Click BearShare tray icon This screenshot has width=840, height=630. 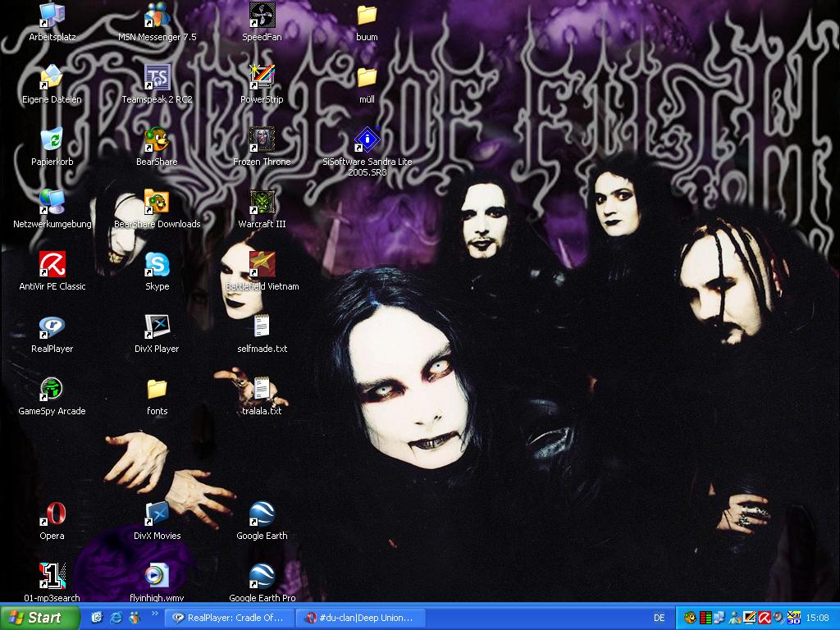(691, 618)
